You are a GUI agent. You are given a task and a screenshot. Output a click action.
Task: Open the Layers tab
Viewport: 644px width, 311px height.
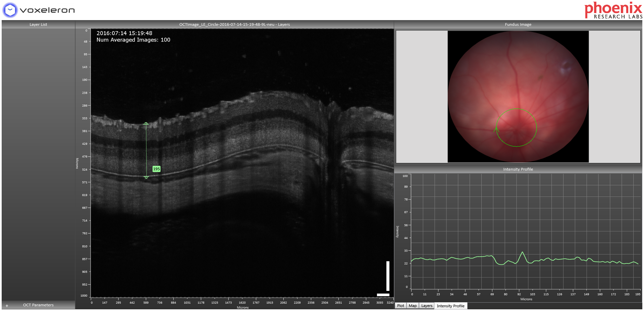[x=426, y=306]
